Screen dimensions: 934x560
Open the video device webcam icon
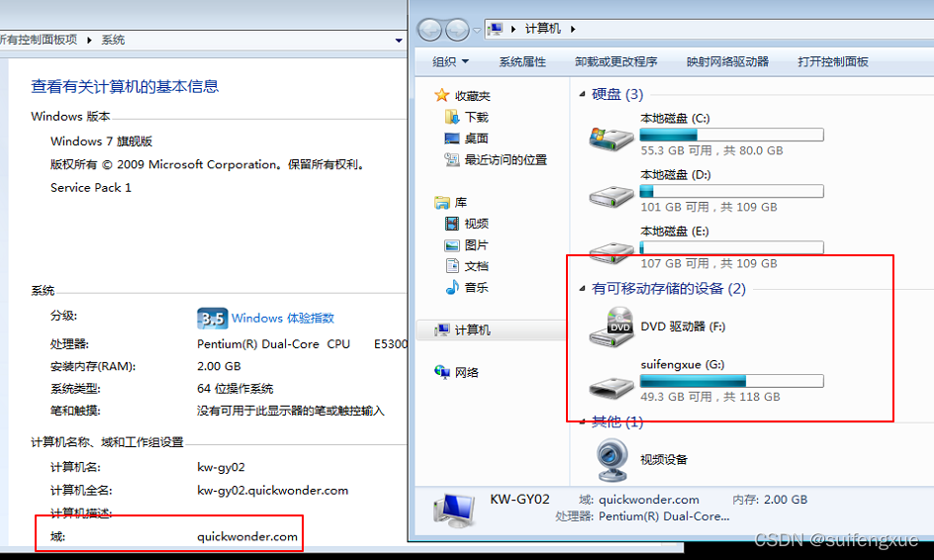tap(611, 459)
